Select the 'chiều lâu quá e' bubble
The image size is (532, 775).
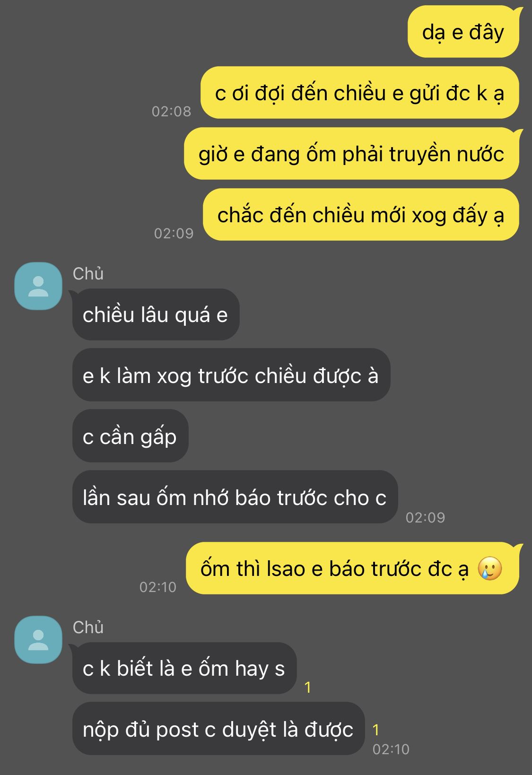point(156,314)
